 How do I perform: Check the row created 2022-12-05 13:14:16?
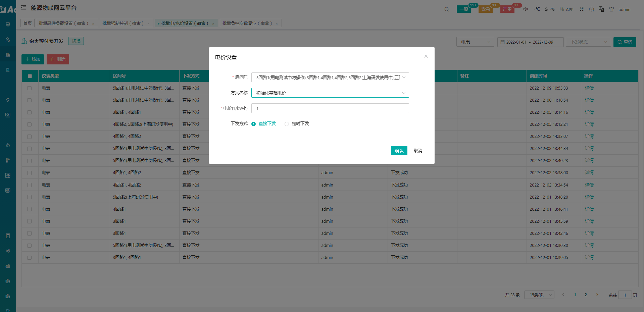pyautogui.click(x=30, y=112)
